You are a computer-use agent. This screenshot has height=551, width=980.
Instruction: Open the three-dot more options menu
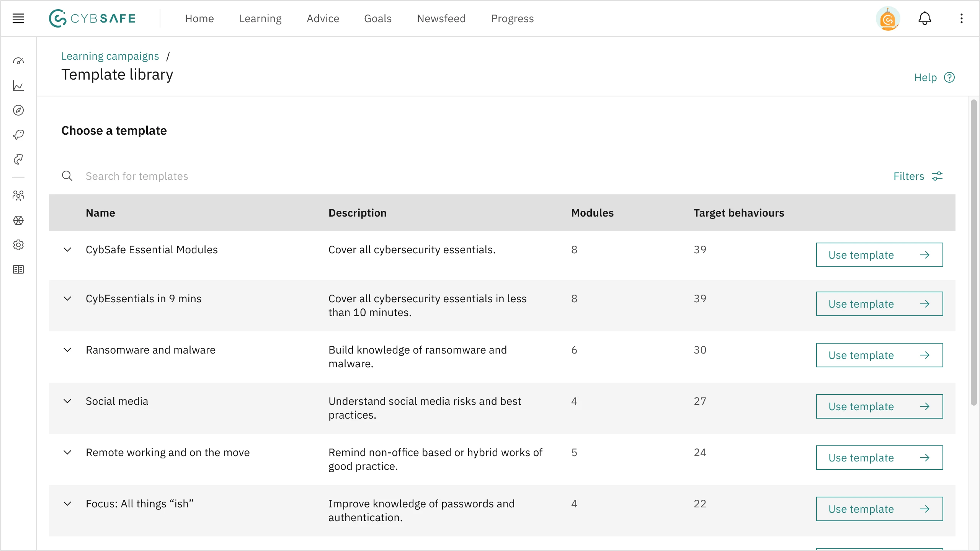(962, 18)
